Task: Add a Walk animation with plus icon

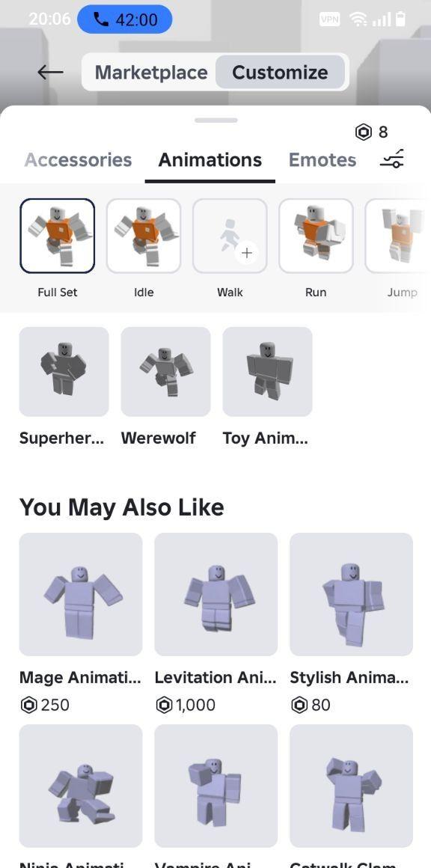Action: (x=230, y=236)
